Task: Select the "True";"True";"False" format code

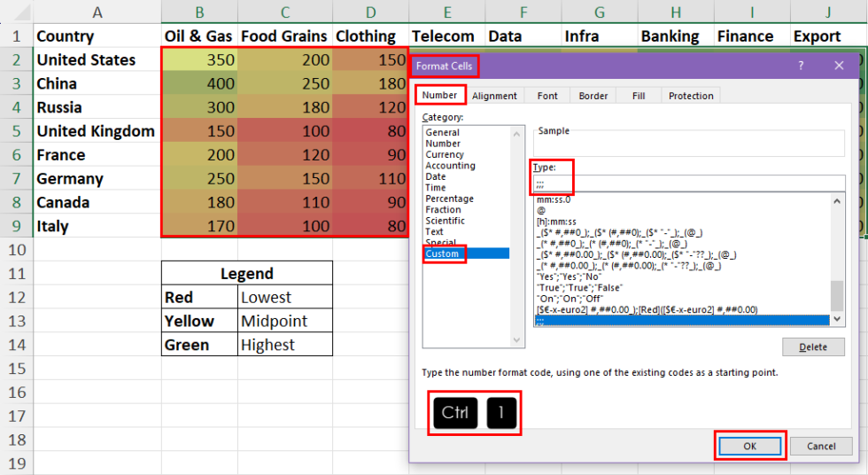Action: coord(579,287)
